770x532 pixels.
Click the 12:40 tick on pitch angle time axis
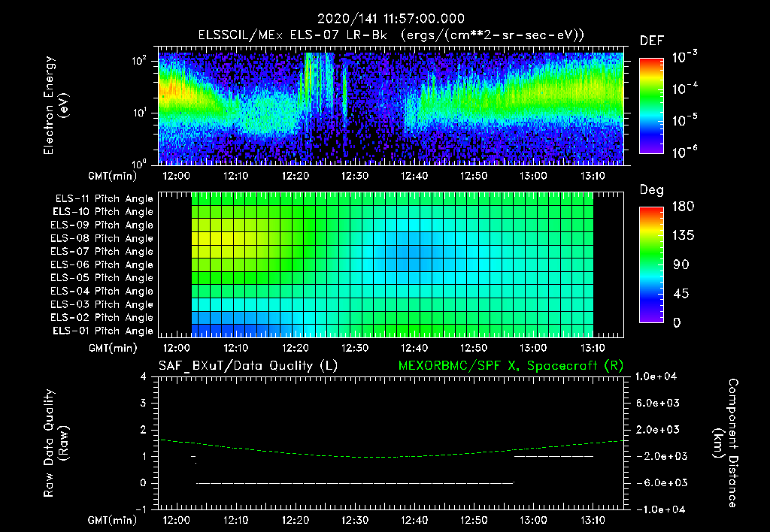click(414, 348)
